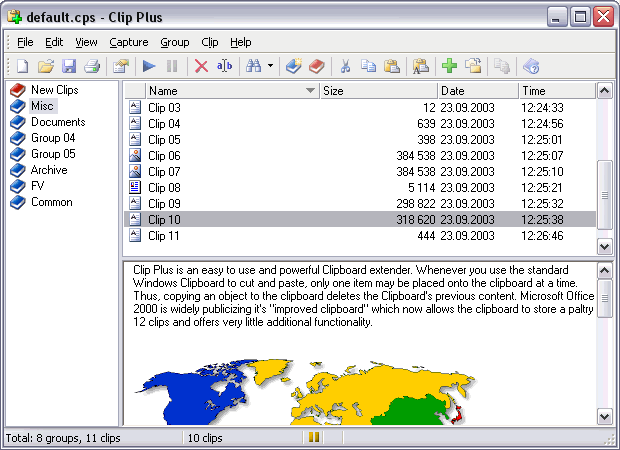Open the Group menu
620x450 pixels.
(175, 42)
